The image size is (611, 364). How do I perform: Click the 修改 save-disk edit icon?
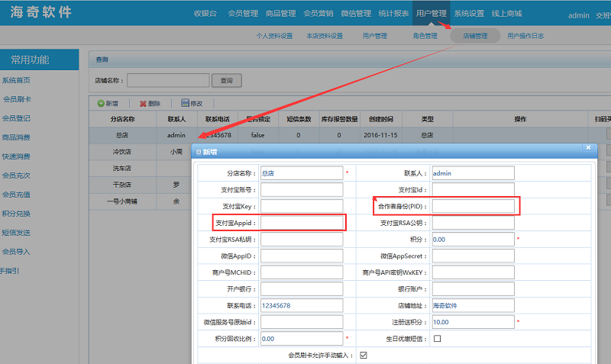pyautogui.click(x=185, y=103)
